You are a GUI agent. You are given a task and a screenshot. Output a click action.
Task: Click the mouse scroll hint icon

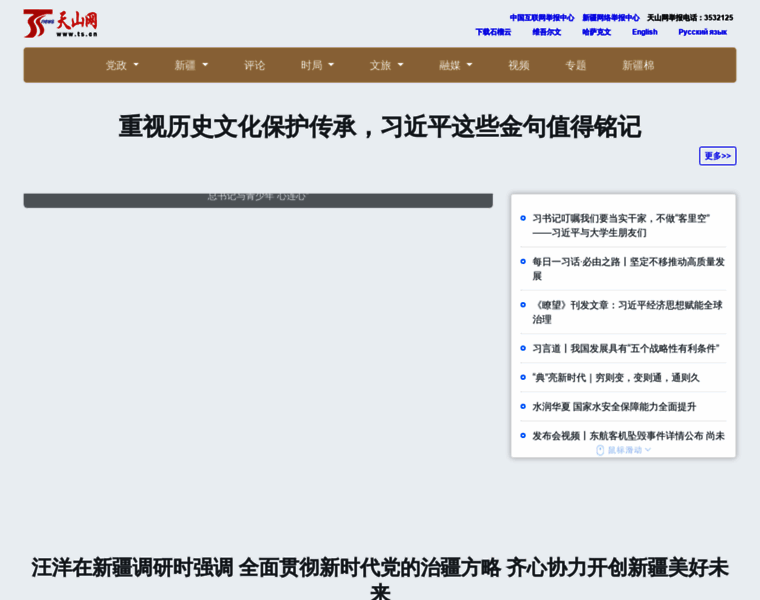tap(600, 450)
